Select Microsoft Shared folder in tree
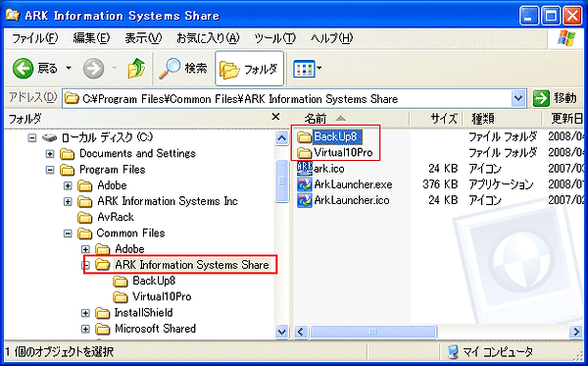This screenshot has height=366, width=588. 155,329
